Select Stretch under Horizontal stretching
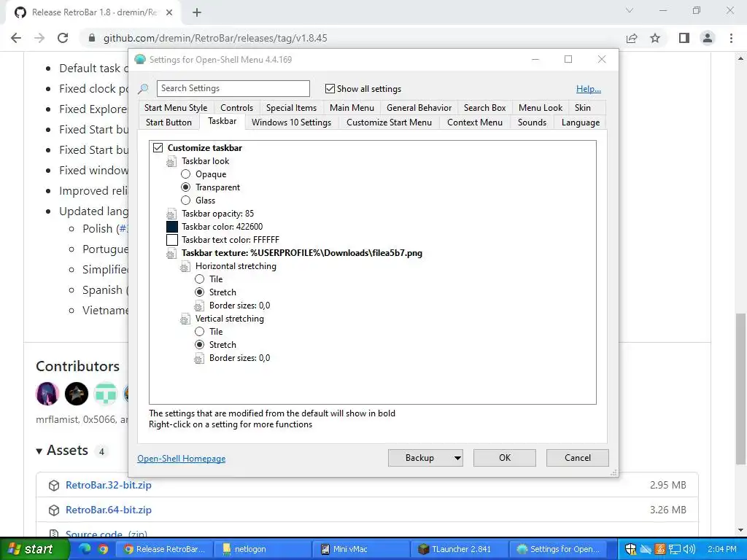 [200, 292]
